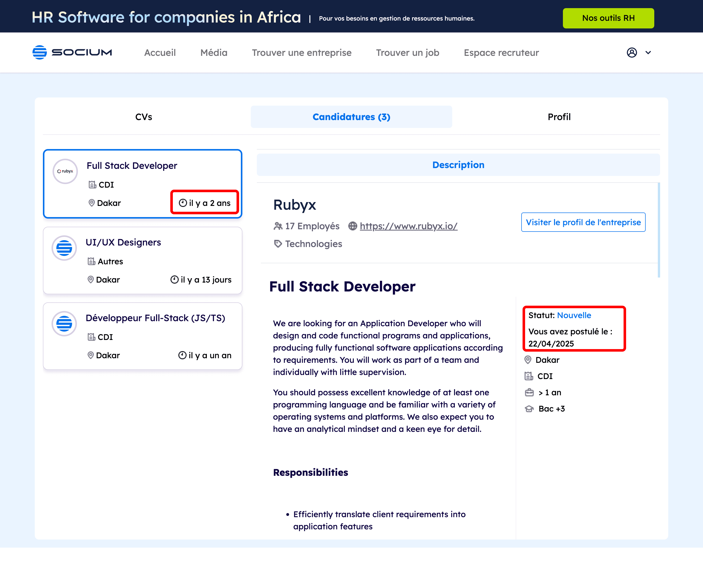
Task: Click the clock icon on UI/UX Designers card
Action: coord(174,279)
